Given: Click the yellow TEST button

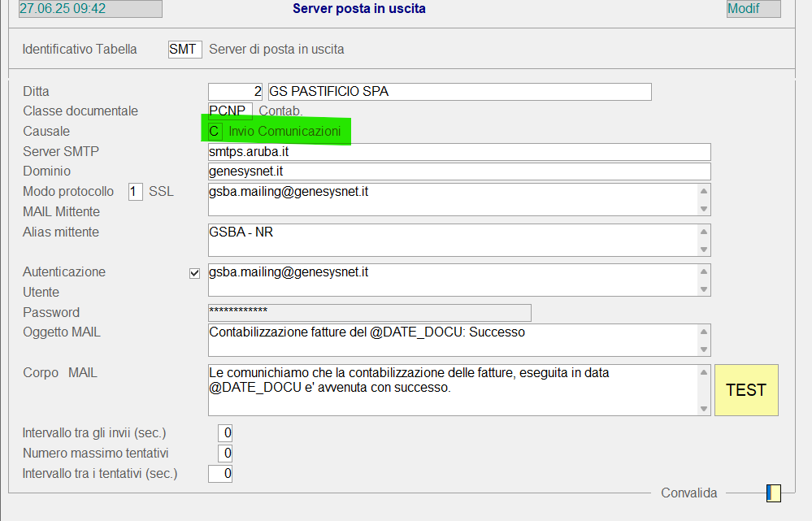Looking at the screenshot, I should pyautogui.click(x=746, y=390).
